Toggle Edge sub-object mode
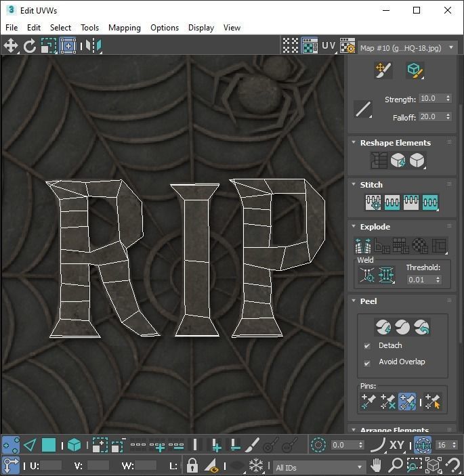The image size is (464, 476). pyautogui.click(x=30, y=446)
